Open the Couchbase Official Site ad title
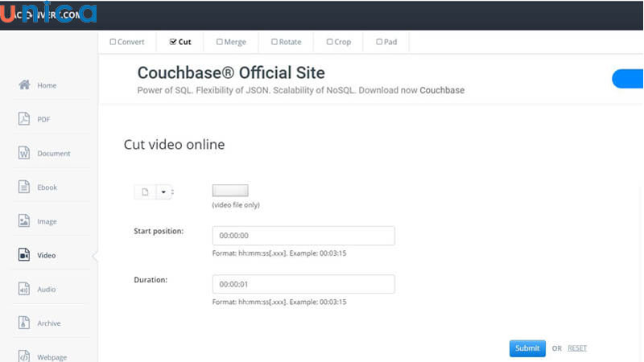This screenshot has width=644, height=362. point(231,72)
